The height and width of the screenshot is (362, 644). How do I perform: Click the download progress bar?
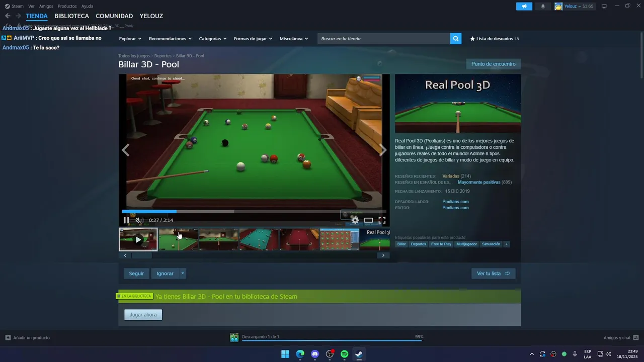point(332,341)
